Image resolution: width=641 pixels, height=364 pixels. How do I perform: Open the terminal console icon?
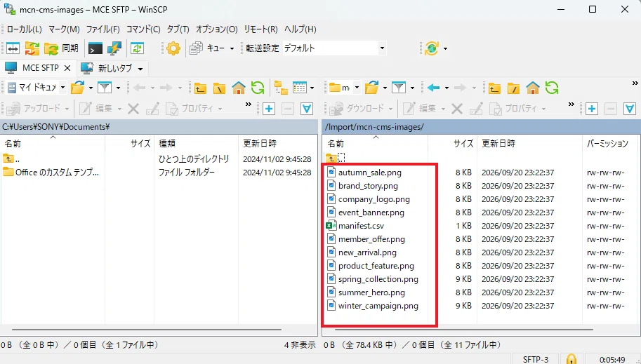[x=95, y=48]
